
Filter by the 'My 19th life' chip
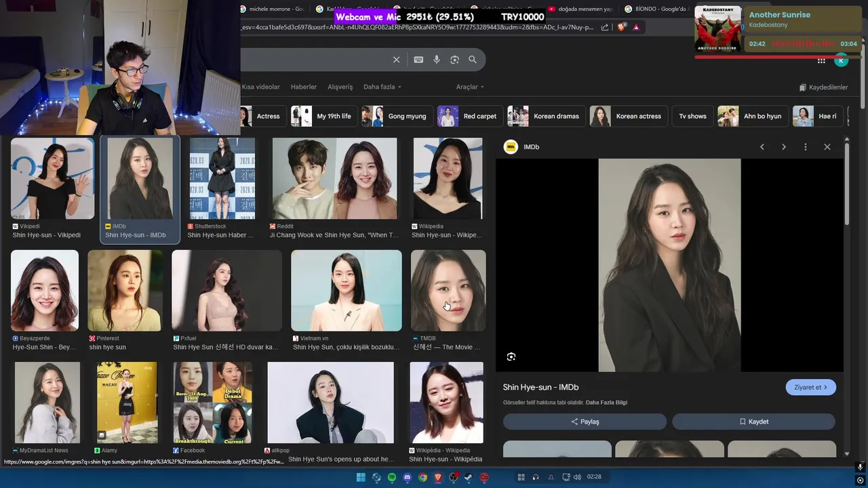(323, 116)
